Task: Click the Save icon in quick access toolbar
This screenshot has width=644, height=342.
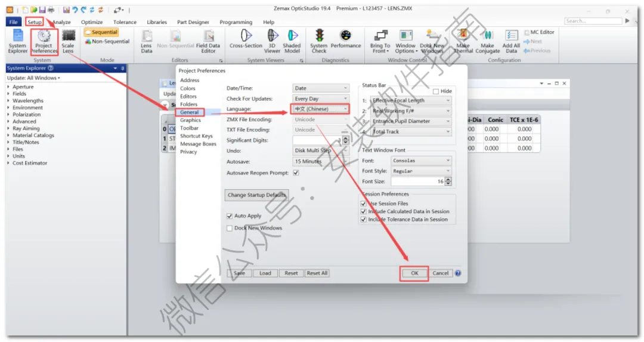Action: [x=42, y=10]
